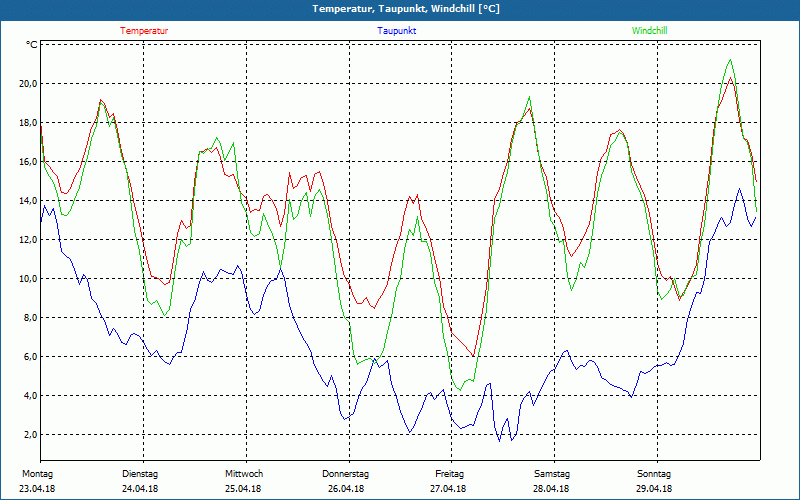Click the 10,0 y-axis value
Image resolution: width=800 pixels, height=500 pixels.
click(x=29, y=279)
